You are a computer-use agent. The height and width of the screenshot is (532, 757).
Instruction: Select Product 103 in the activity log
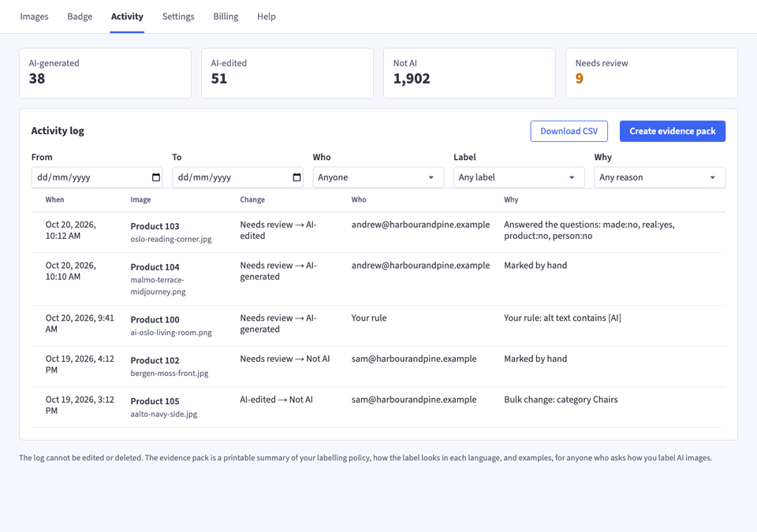(x=155, y=226)
